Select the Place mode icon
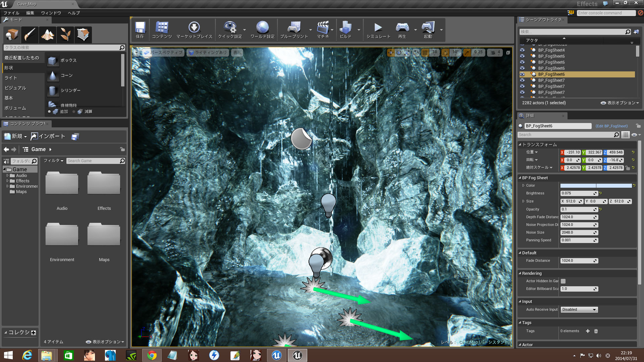This screenshot has height=362, width=644. [12, 35]
